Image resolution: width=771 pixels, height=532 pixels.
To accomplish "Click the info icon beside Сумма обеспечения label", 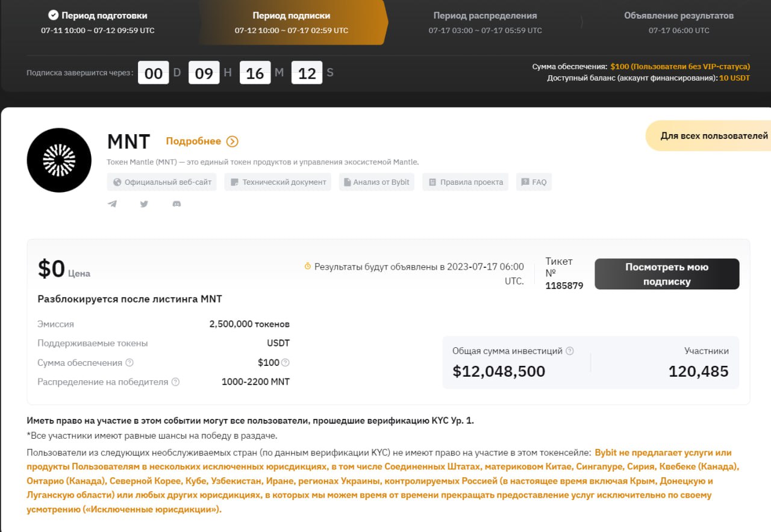I will pos(130,363).
